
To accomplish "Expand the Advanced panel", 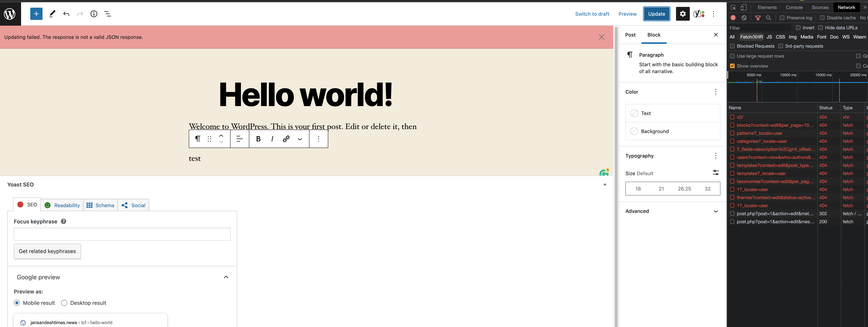I will pyautogui.click(x=673, y=211).
